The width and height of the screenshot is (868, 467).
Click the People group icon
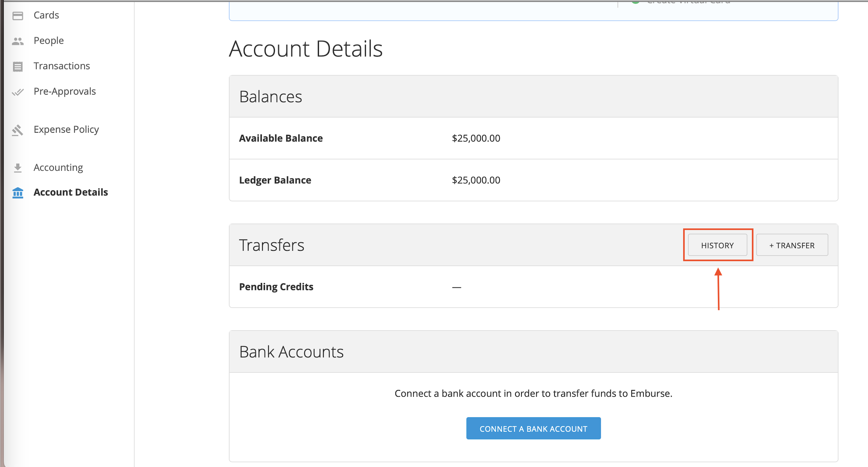tap(17, 41)
